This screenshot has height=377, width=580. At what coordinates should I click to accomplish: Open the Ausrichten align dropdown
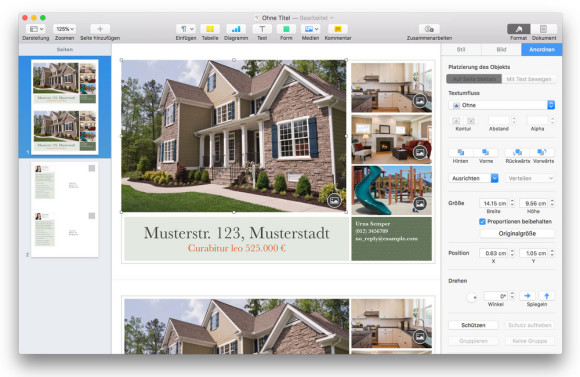coord(473,178)
